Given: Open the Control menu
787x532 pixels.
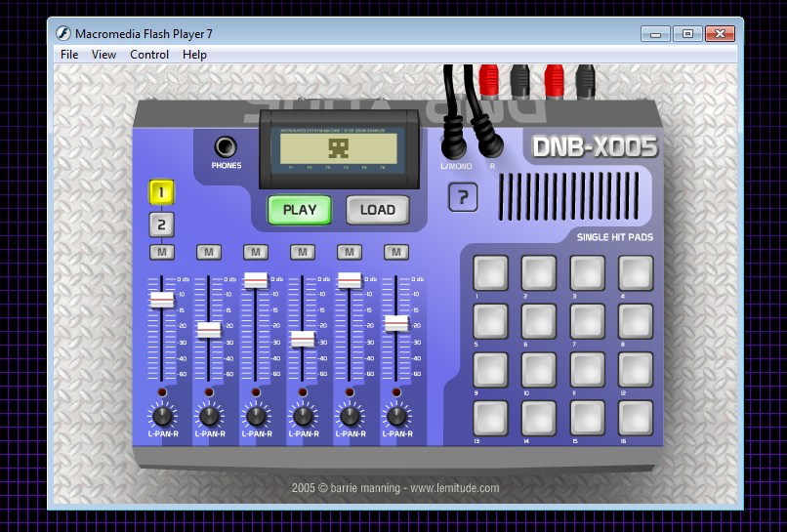Looking at the screenshot, I should 149,55.
